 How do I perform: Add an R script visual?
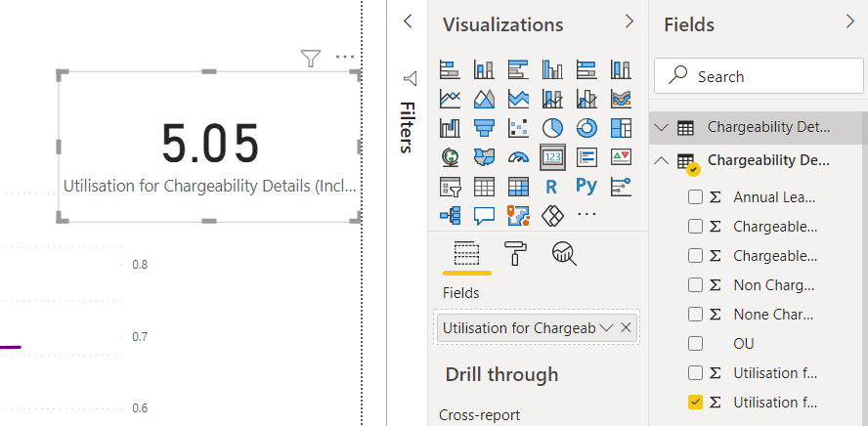click(550, 187)
